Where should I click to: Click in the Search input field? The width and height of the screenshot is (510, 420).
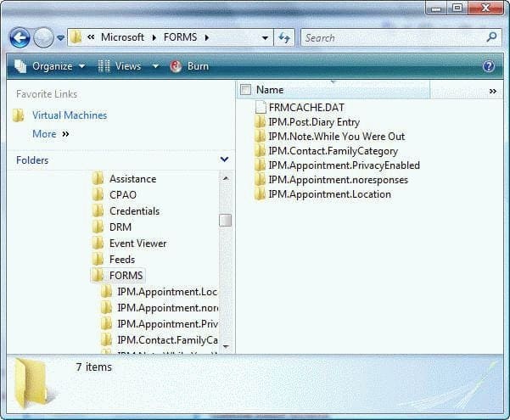(394, 37)
